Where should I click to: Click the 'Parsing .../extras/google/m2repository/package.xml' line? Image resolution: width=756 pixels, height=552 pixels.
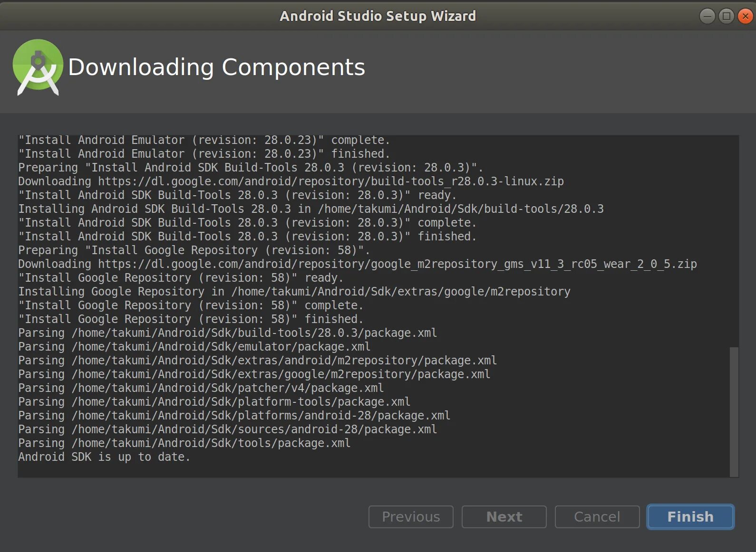click(254, 374)
